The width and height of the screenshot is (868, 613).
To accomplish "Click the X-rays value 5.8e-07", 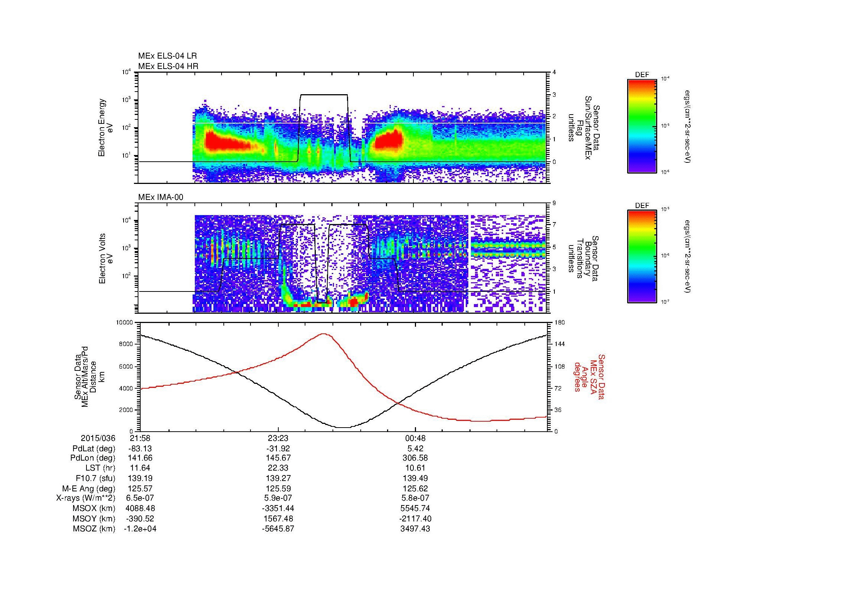I will click(415, 498).
